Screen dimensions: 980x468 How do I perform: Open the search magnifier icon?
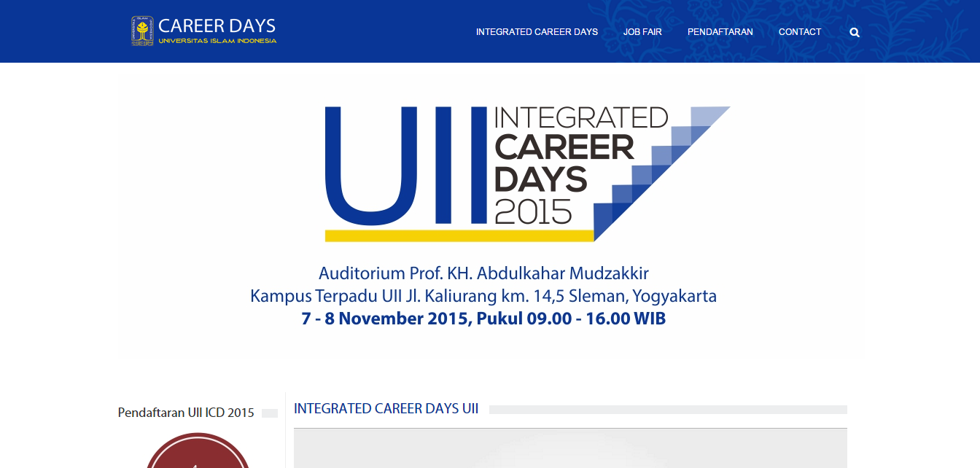point(855,32)
